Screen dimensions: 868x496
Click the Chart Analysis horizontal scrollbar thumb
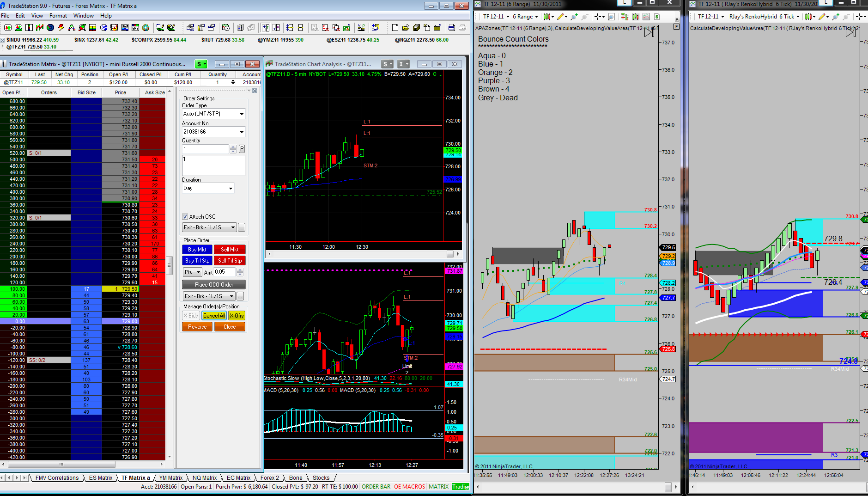450,254
